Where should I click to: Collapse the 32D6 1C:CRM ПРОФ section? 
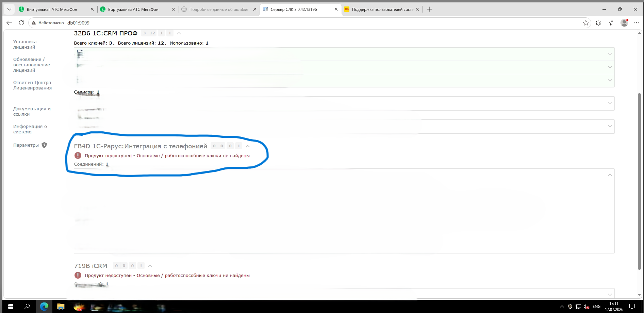[179, 33]
